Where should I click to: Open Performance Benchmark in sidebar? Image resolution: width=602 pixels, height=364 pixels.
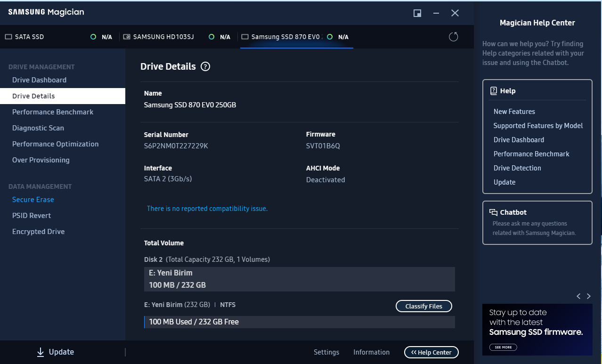53,112
